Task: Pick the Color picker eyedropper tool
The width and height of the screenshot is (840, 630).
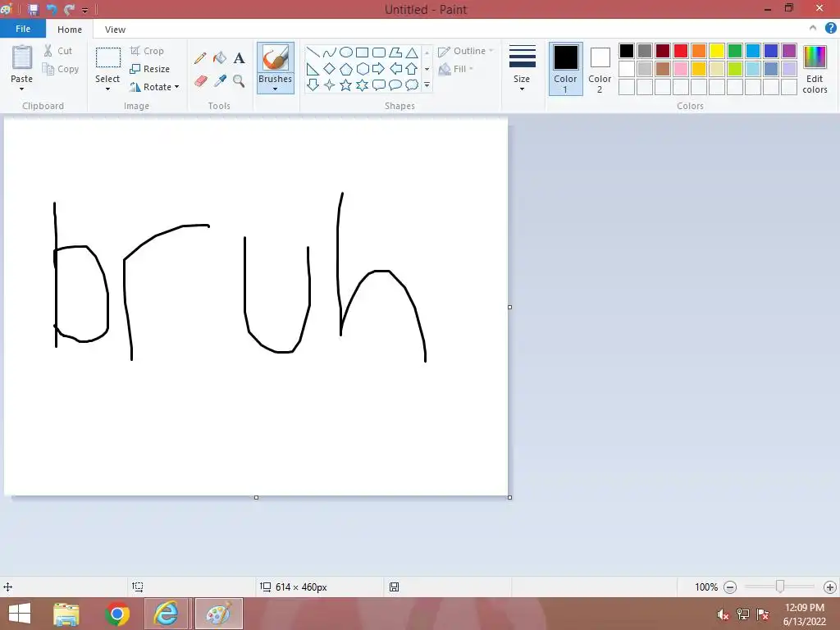Action: point(220,81)
